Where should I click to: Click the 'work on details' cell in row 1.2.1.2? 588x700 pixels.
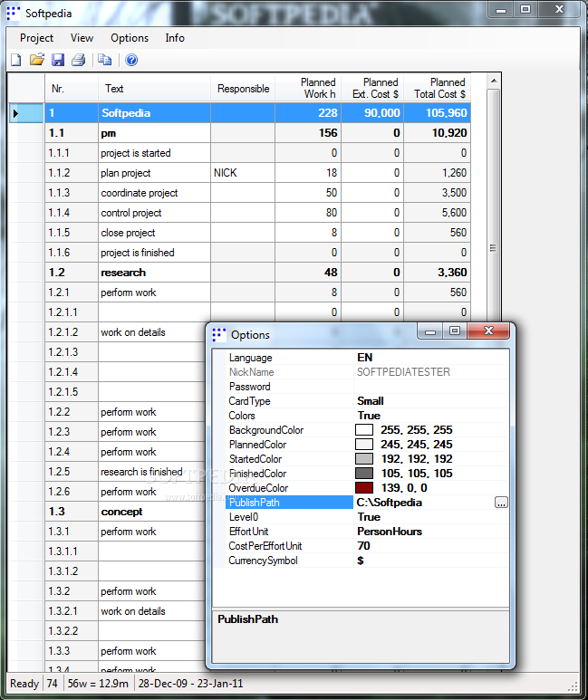152,332
